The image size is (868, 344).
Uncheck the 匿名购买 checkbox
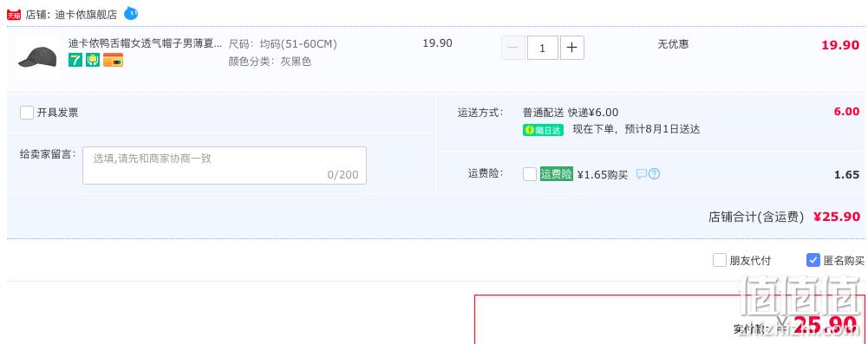[813, 260]
